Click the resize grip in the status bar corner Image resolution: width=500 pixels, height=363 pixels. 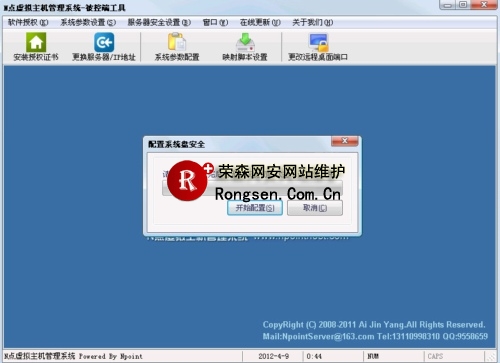coord(491,357)
